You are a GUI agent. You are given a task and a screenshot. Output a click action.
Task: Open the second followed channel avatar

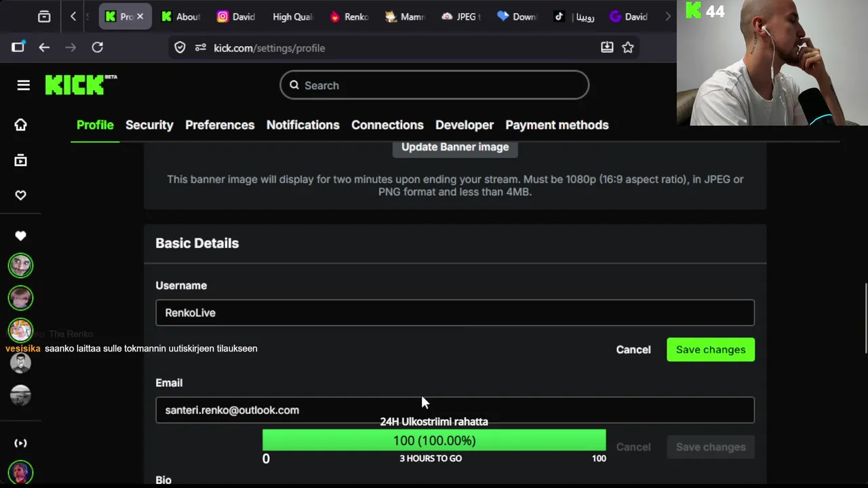(x=20, y=298)
